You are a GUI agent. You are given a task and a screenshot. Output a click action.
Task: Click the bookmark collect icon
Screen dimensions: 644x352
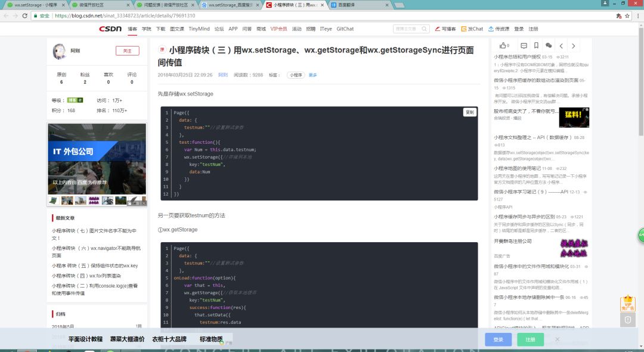[536, 45]
